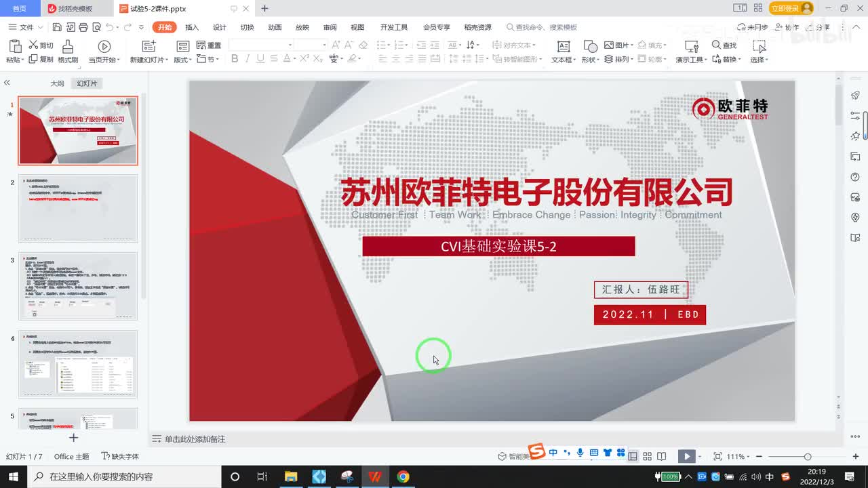Click the Print Preview icon
The width and height of the screenshot is (868, 488).
click(96, 27)
